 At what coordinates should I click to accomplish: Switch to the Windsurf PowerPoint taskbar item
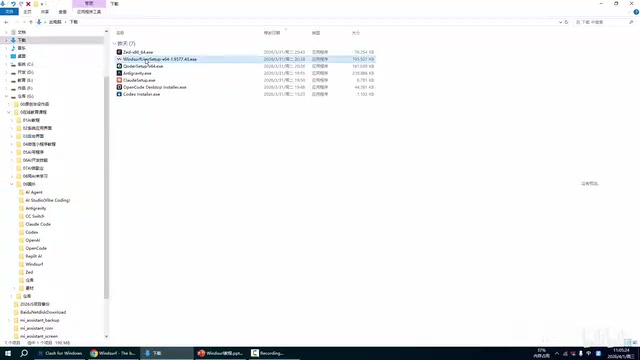point(220,353)
